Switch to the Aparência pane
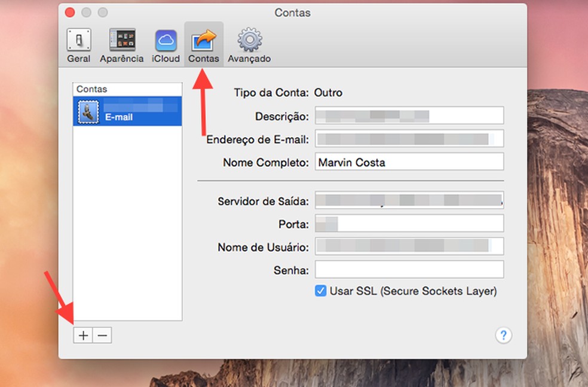The width and height of the screenshot is (588, 387). click(121, 43)
